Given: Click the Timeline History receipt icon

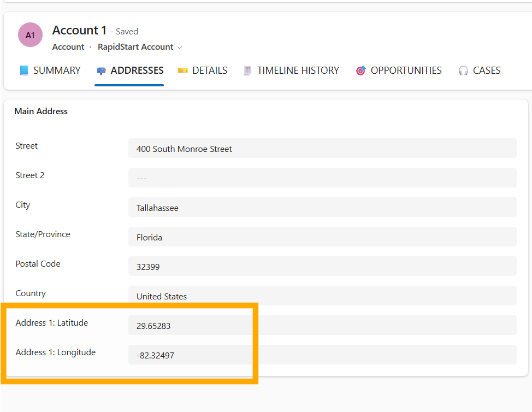Looking at the screenshot, I should [x=248, y=70].
